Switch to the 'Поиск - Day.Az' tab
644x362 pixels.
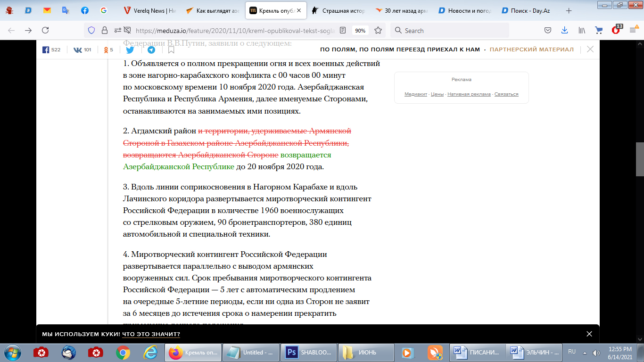(x=528, y=10)
